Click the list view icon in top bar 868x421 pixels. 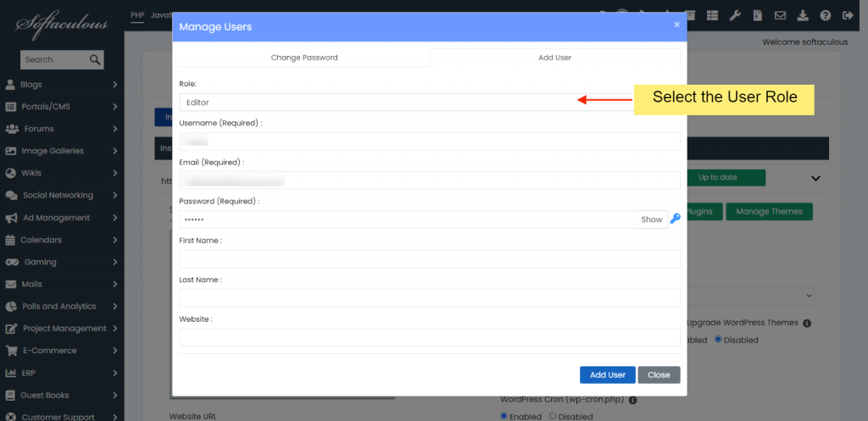(x=712, y=15)
